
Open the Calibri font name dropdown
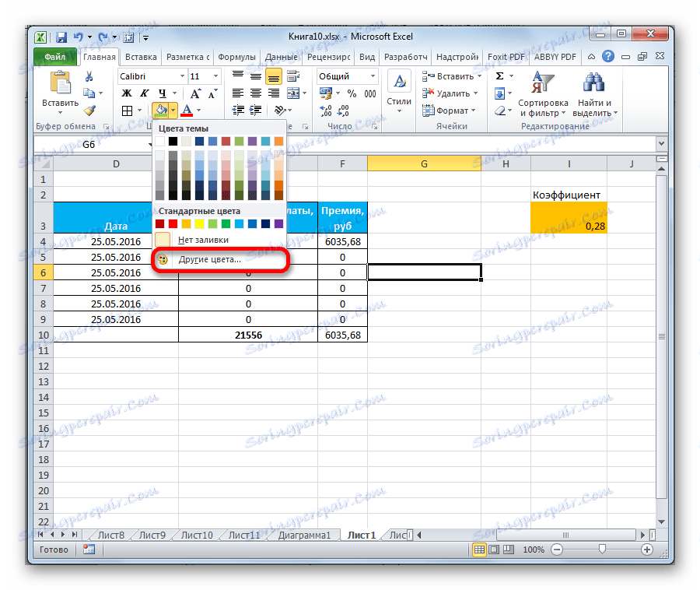coord(182,76)
